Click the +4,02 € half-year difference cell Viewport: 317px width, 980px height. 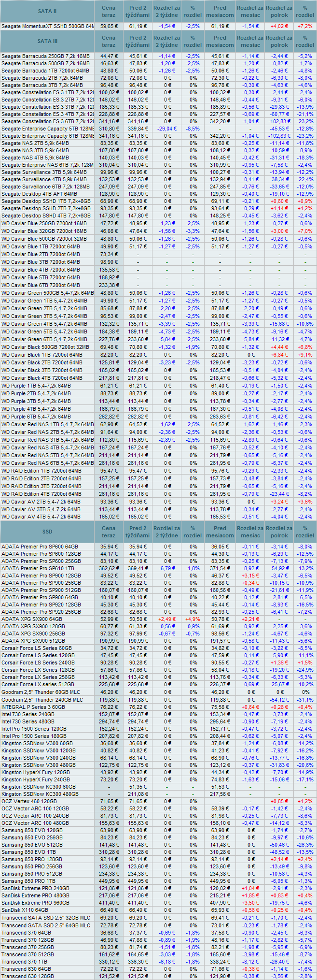(280, 26)
